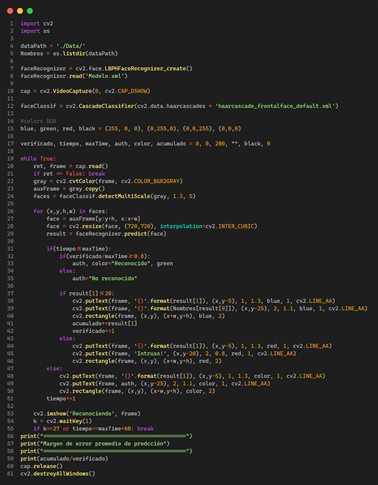Click the 'if result[1]≤20:' condition
Image resolution: width=378 pixels, height=485 pixels.
pyautogui.click(x=87, y=294)
